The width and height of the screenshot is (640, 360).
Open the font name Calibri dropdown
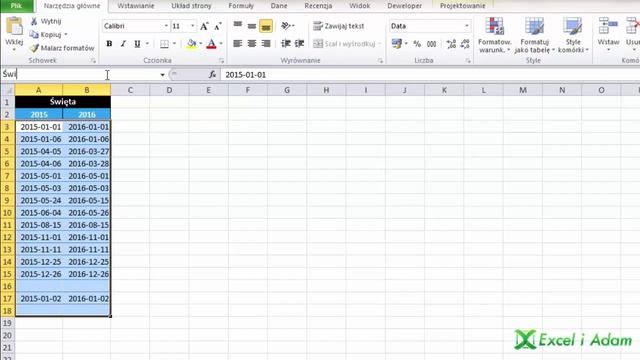[166, 26]
